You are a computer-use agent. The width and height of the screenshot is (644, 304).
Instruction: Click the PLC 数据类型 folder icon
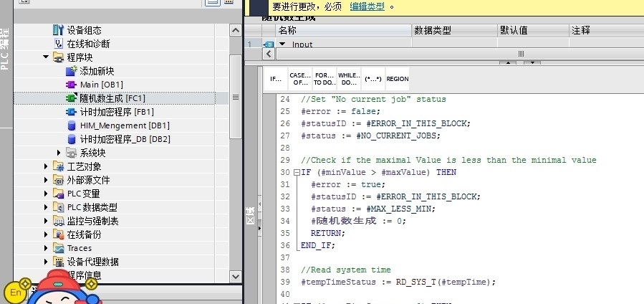(x=58, y=207)
